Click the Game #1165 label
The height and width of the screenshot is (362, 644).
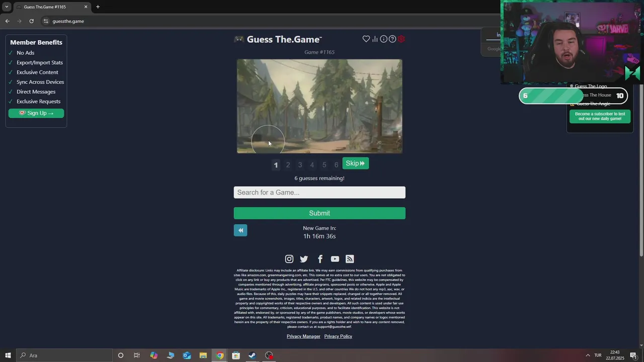pos(319,52)
